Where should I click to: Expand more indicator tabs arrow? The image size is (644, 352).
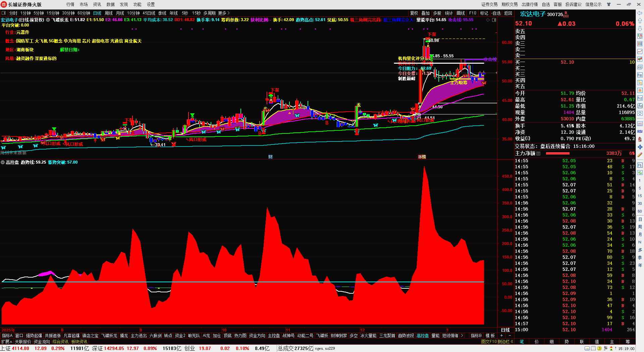462,336
